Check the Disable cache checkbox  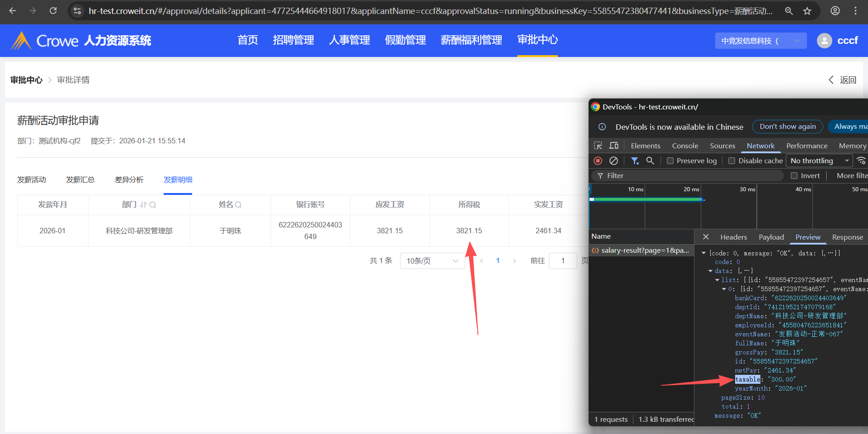pos(731,161)
